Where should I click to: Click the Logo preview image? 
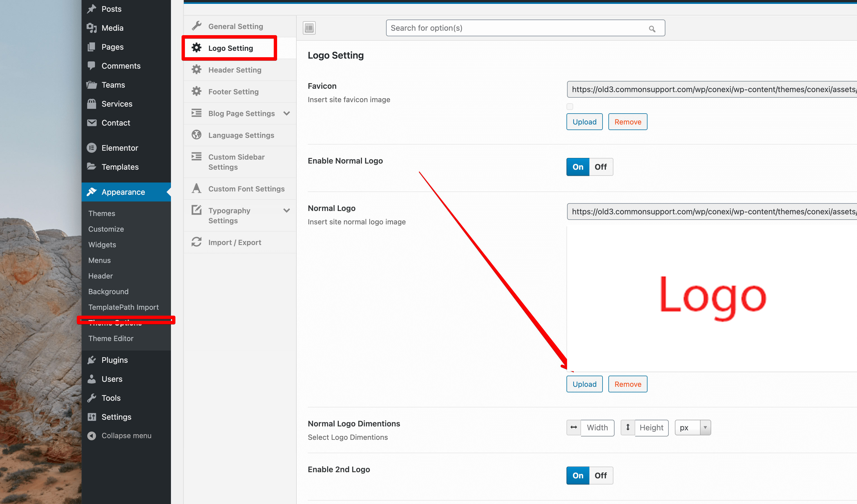(x=713, y=297)
